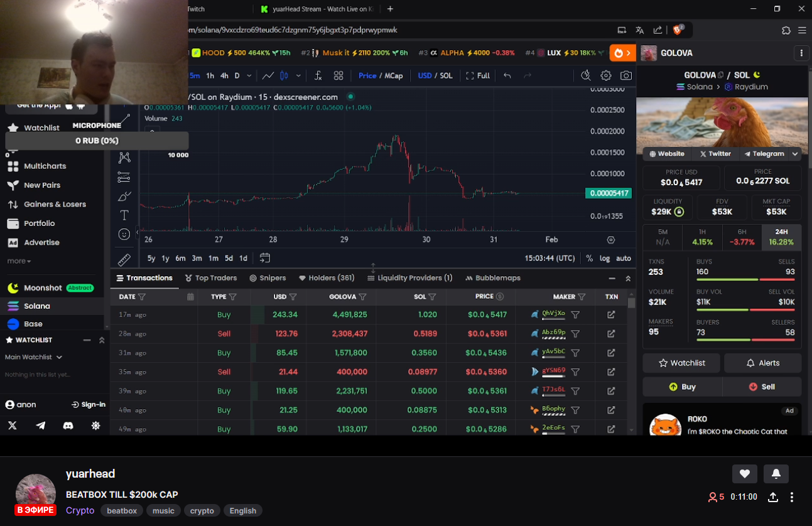The height and width of the screenshot is (526, 812).
Task: Open Liquidity Providers (1) tab
Action: click(409, 278)
